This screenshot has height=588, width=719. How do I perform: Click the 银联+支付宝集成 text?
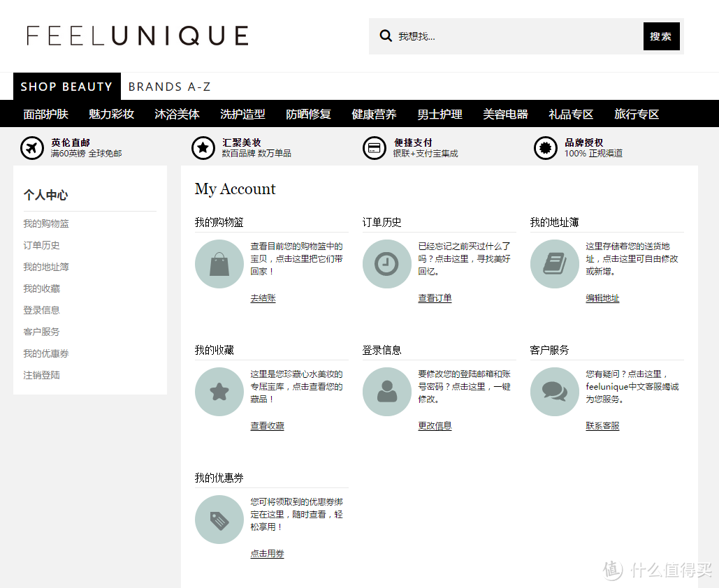[x=426, y=154]
